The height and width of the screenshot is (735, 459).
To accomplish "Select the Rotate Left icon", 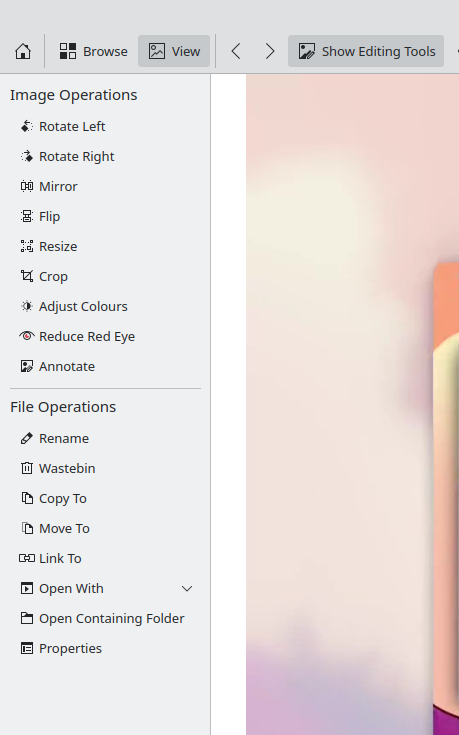I will coord(27,127).
